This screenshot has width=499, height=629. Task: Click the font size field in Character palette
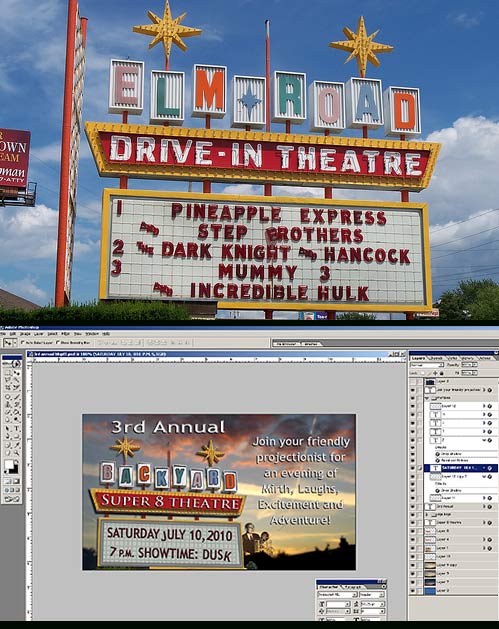pyautogui.click(x=337, y=604)
